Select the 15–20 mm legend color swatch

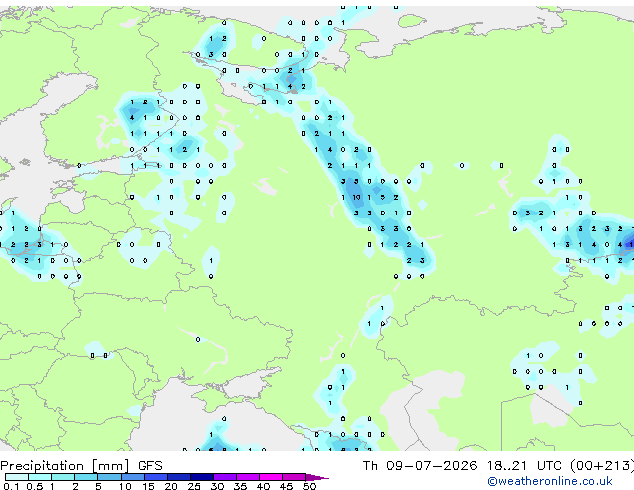pyautogui.click(x=156, y=477)
